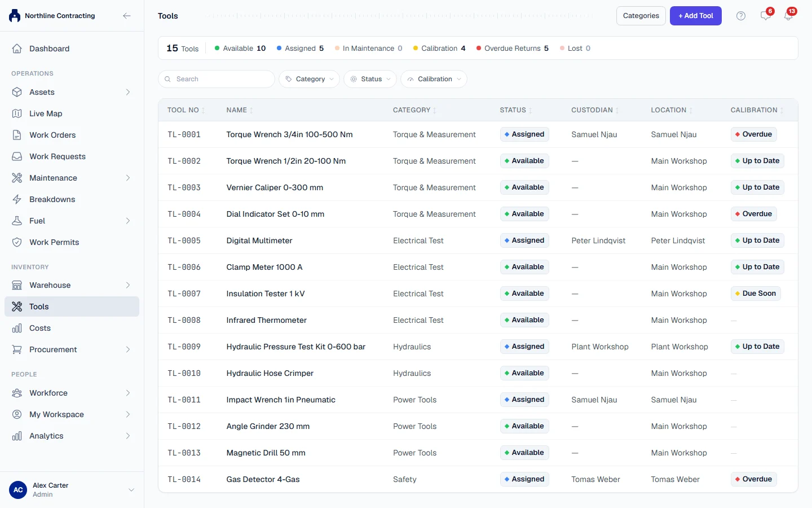Open the Gas Detector 4-Gas row name
Viewport: 812px width, 508px height.
(x=263, y=479)
